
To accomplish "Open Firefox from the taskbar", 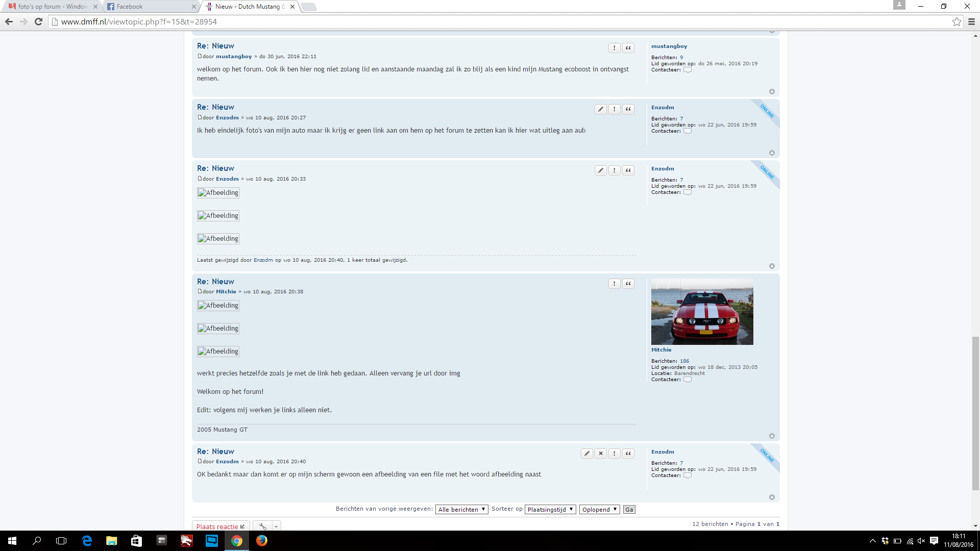I will pyautogui.click(x=261, y=541).
